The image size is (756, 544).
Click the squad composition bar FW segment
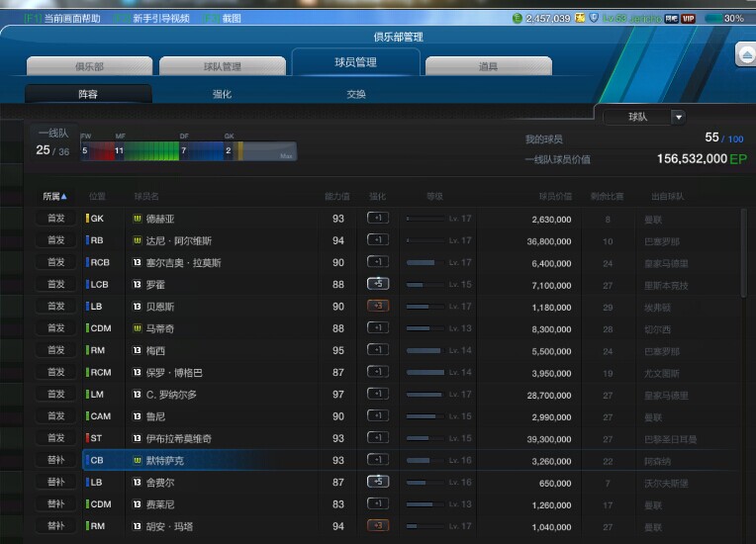[x=97, y=150]
